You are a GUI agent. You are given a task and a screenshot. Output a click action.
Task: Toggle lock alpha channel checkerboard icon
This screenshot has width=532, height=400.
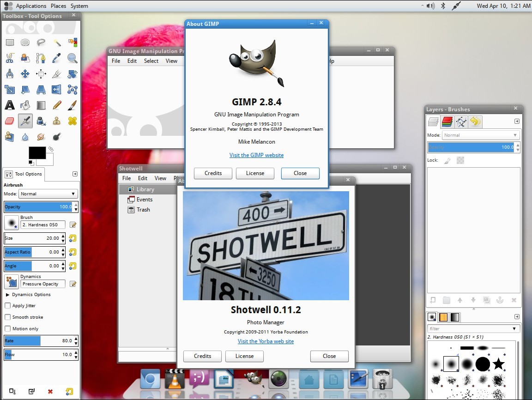point(460,160)
